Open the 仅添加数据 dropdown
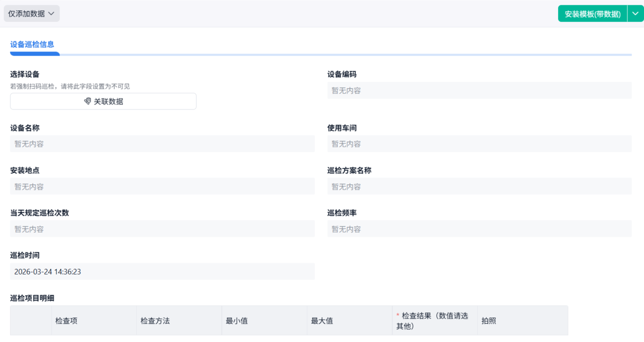The width and height of the screenshot is (644, 342). pyautogui.click(x=32, y=14)
